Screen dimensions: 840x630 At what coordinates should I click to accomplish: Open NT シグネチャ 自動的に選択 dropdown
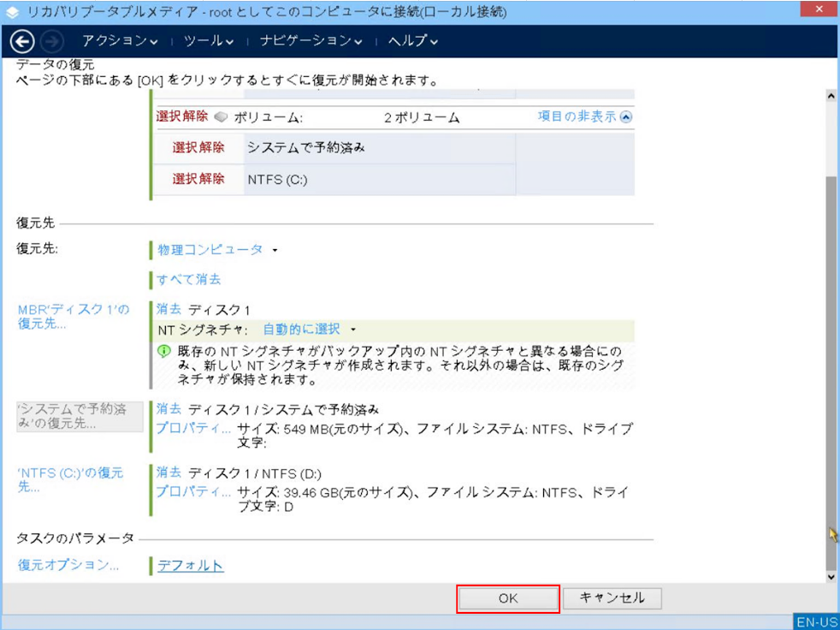pos(308,330)
